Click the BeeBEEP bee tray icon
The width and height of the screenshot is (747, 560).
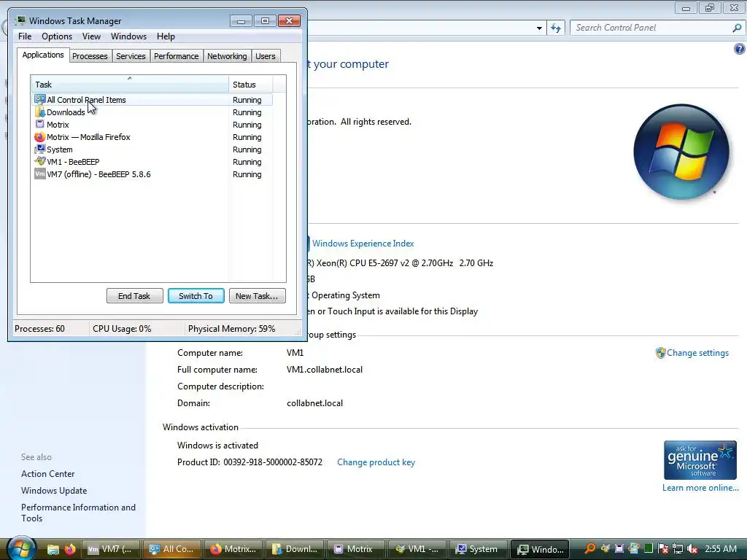pyautogui.click(x=605, y=549)
